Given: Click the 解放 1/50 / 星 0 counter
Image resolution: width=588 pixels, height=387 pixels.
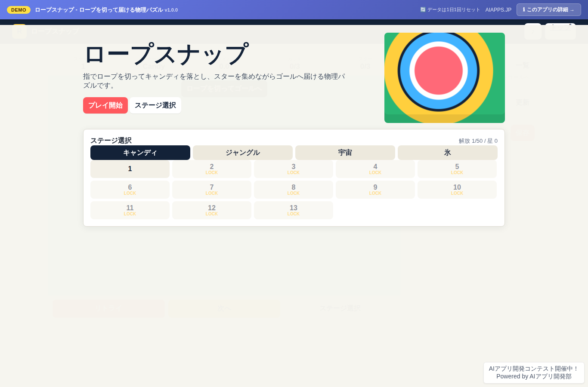Looking at the screenshot, I should [478, 141].
